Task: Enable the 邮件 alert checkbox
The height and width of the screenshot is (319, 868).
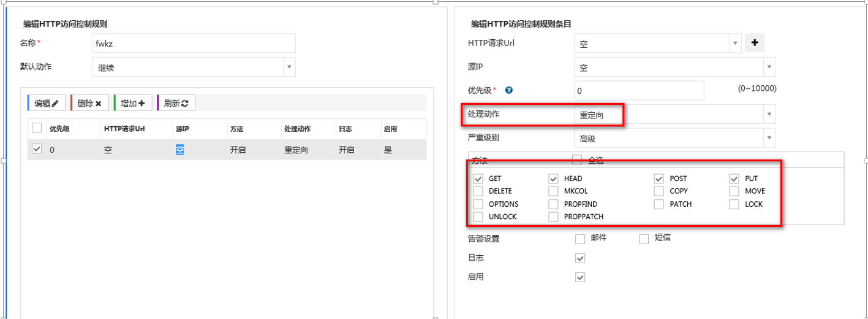Action: (x=580, y=239)
